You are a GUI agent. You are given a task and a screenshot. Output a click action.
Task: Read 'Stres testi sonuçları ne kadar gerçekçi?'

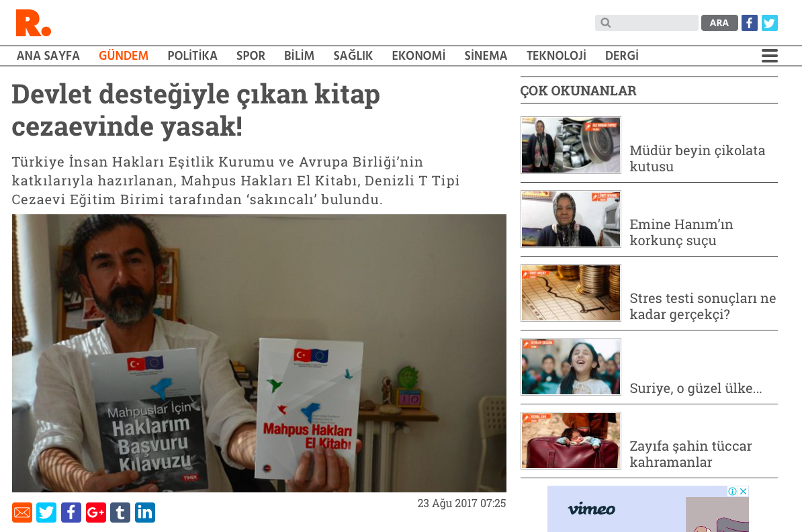pyautogui.click(x=703, y=306)
